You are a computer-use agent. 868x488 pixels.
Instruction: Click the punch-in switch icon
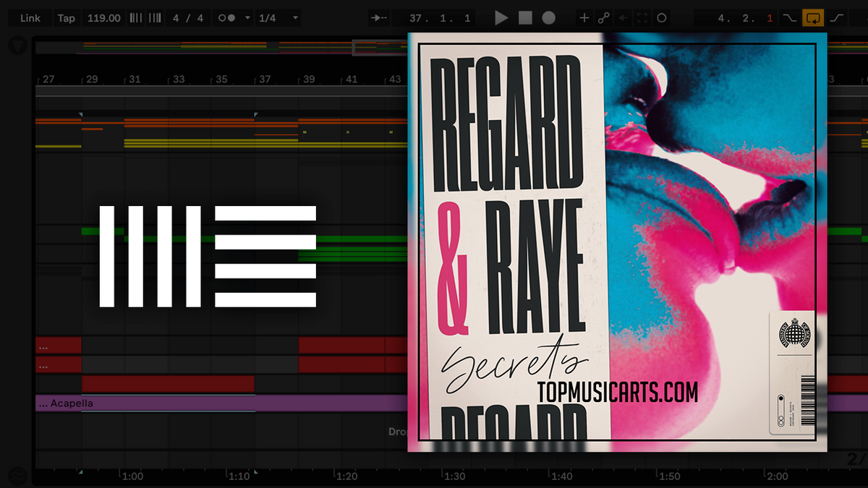pyautogui.click(x=789, y=17)
